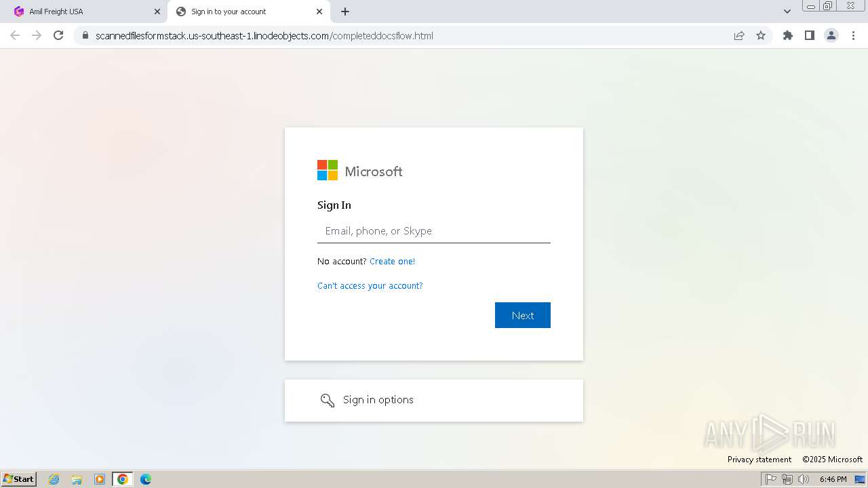Select Sign in to your account tab
This screenshot has width=868, height=488.
[x=249, y=12]
